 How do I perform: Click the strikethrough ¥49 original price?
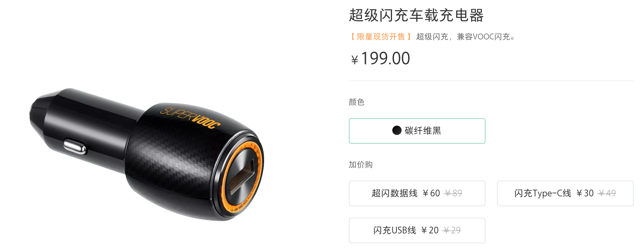click(607, 193)
